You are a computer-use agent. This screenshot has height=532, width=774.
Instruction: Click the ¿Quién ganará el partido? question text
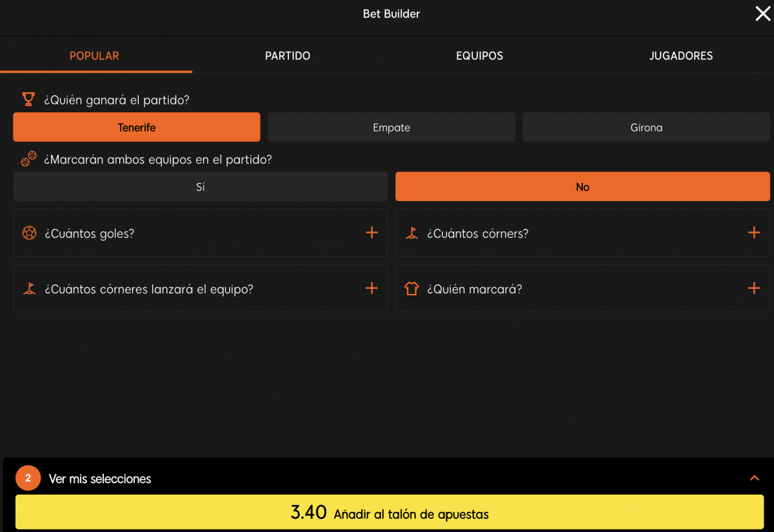pyautogui.click(x=117, y=100)
